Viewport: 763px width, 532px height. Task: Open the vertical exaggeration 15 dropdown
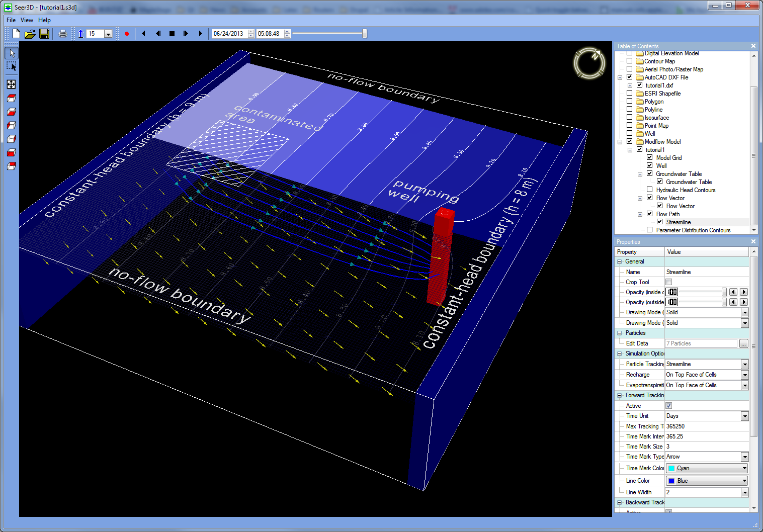(x=108, y=34)
